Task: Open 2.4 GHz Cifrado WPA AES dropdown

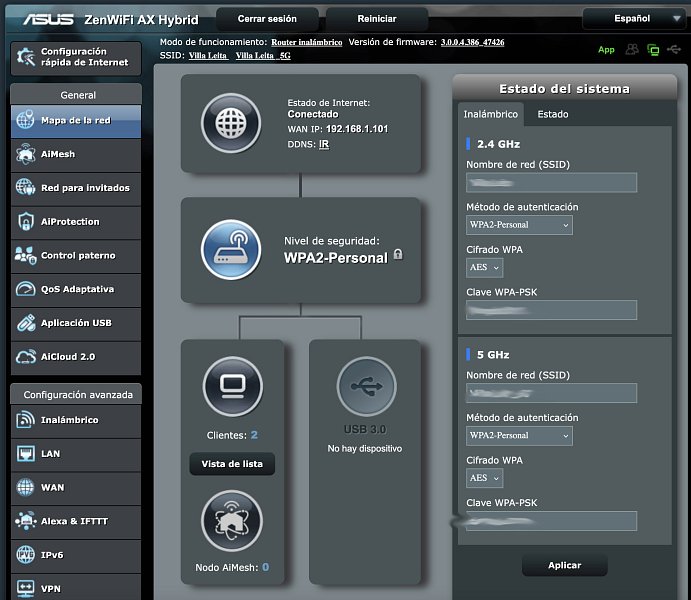Action: pyautogui.click(x=484, y=267)
